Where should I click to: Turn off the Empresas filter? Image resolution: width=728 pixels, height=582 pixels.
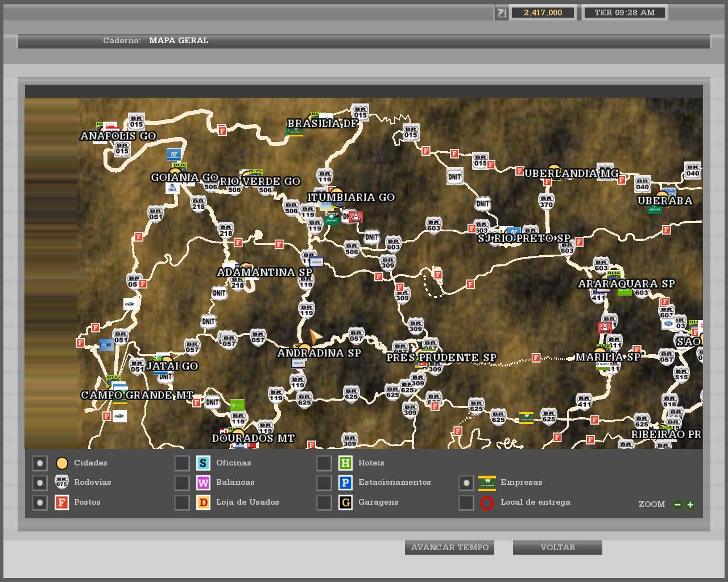coord(466,483)
